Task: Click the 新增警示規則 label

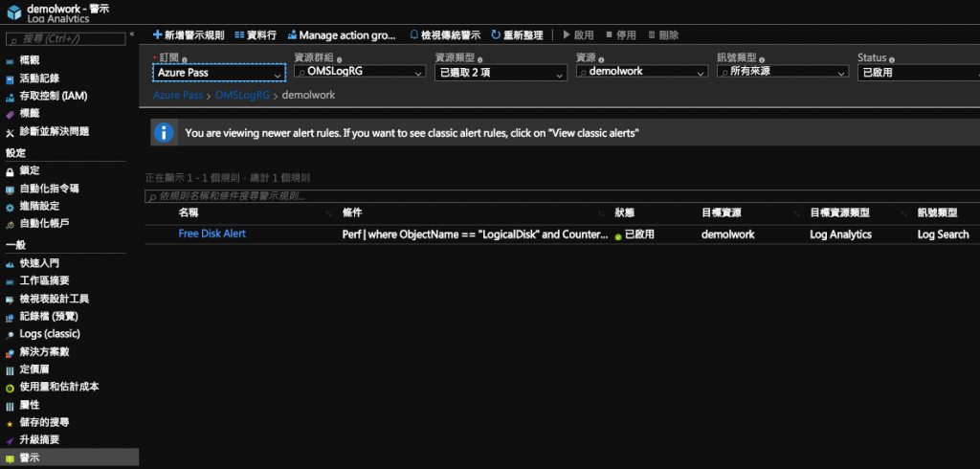Action: point(194,35)
